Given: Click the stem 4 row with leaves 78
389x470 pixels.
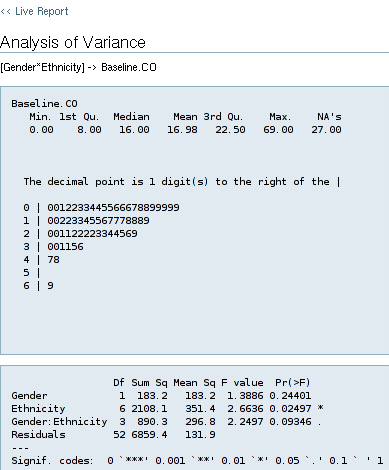Looking at the screenshot, I should point(41,260).
